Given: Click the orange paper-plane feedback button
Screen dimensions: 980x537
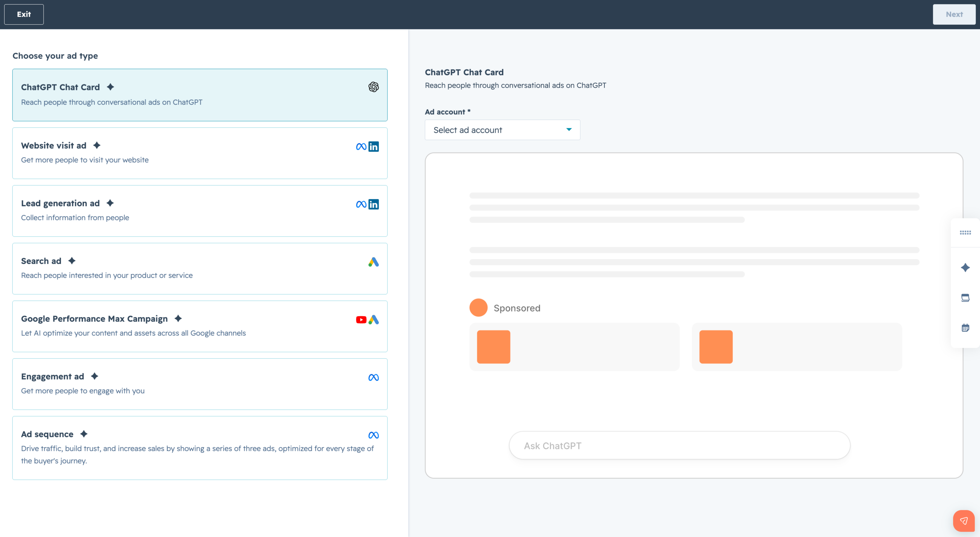Looking at the screenshot, I should [964, 521].
